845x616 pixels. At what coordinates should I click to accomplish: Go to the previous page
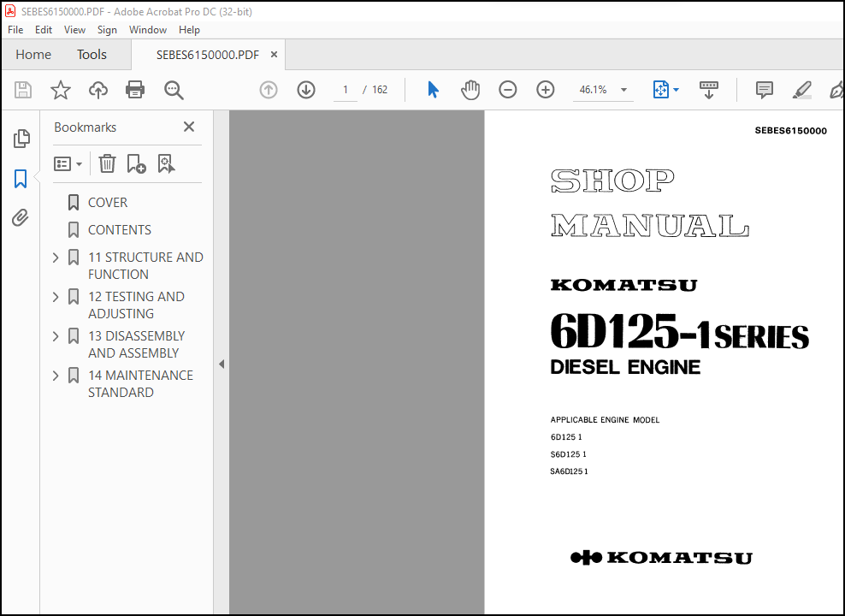[x=269, y=90]
